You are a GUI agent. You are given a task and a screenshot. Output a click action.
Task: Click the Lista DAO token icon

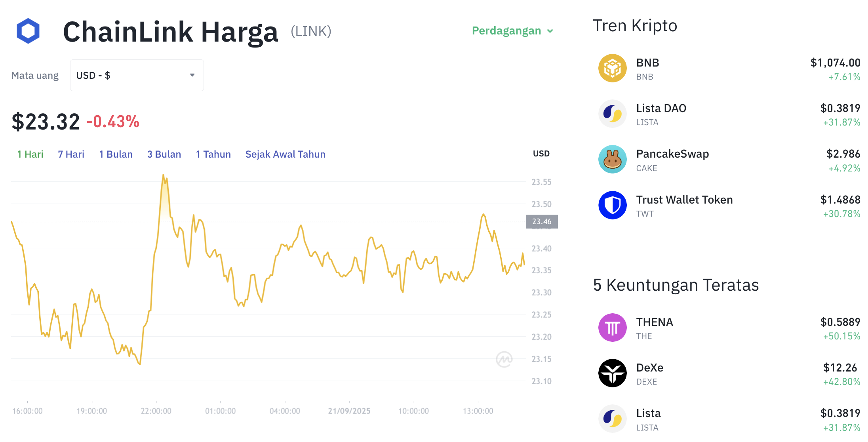pyautogui.click(x=612, y=114)
